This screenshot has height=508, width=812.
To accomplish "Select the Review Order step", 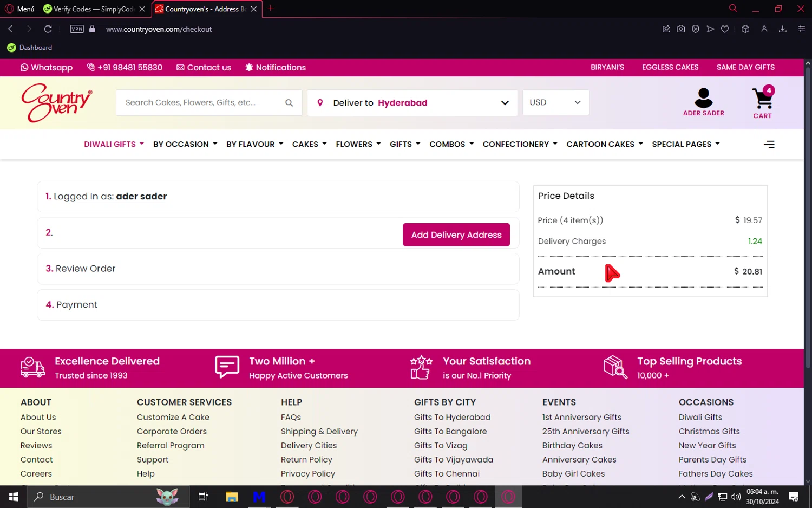I will (x=278, y=269).
